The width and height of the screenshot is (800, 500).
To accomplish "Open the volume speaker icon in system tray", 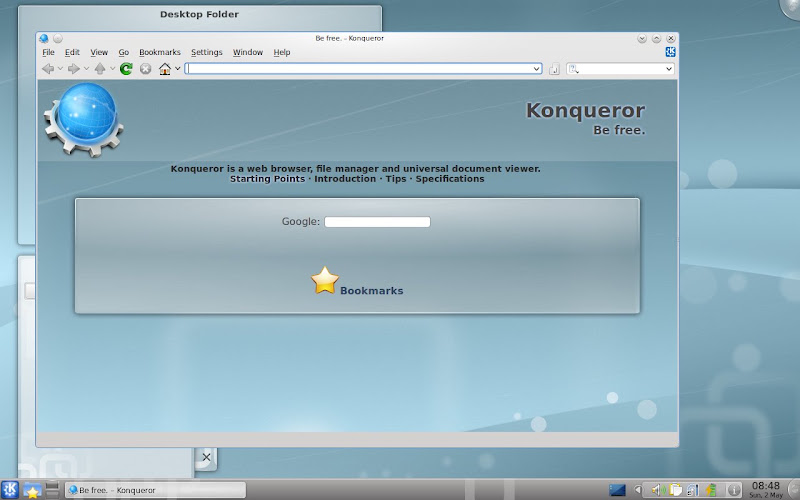I will tap(657, 490).
